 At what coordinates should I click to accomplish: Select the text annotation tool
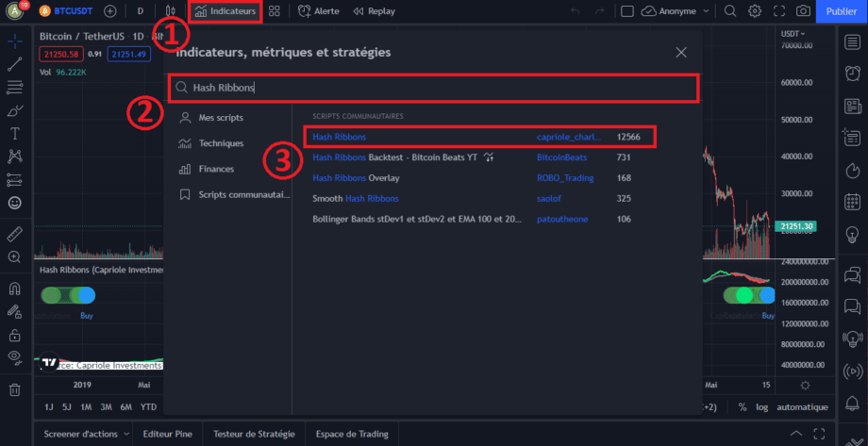pos(15,133)
